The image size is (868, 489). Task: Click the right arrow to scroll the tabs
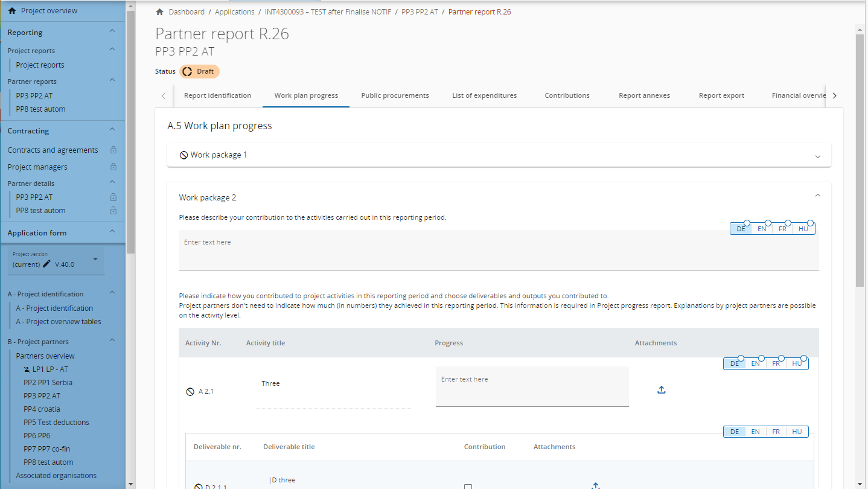pyautogui.click(x=834, y=95)
